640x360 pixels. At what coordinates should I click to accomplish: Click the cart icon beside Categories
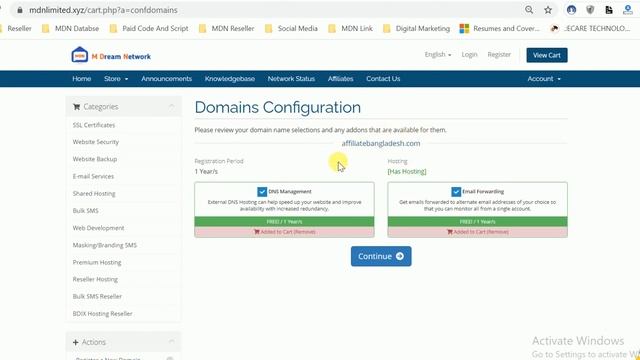pos(76,107)
